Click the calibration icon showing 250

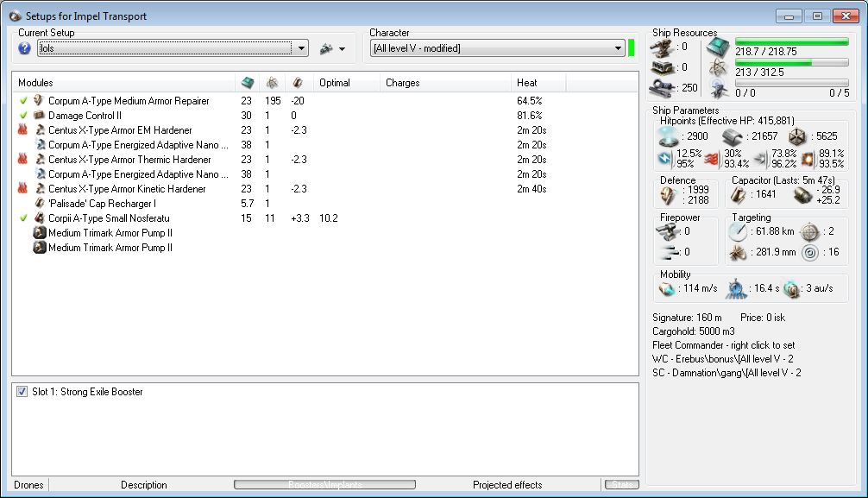coord(662,88)
